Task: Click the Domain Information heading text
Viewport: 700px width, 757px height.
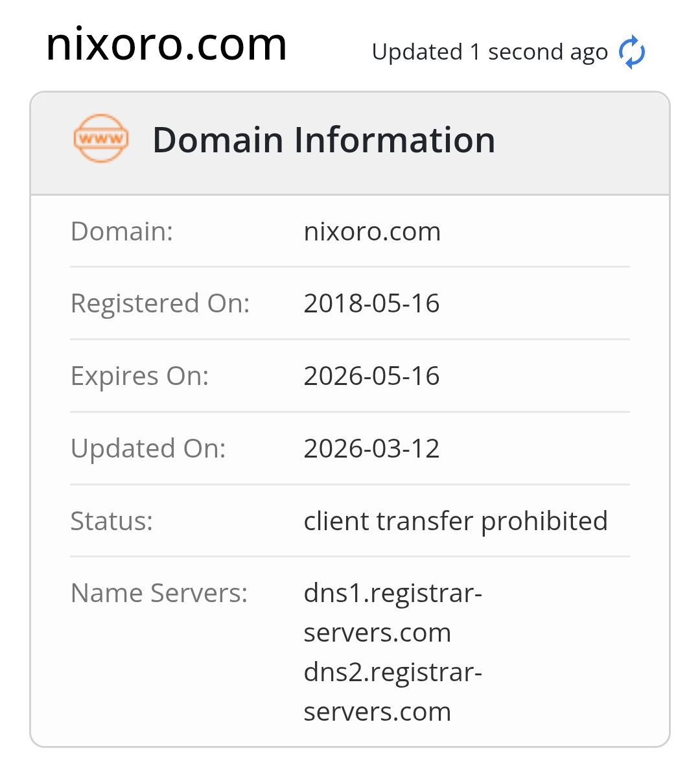Action: click(x=323, y=140)
